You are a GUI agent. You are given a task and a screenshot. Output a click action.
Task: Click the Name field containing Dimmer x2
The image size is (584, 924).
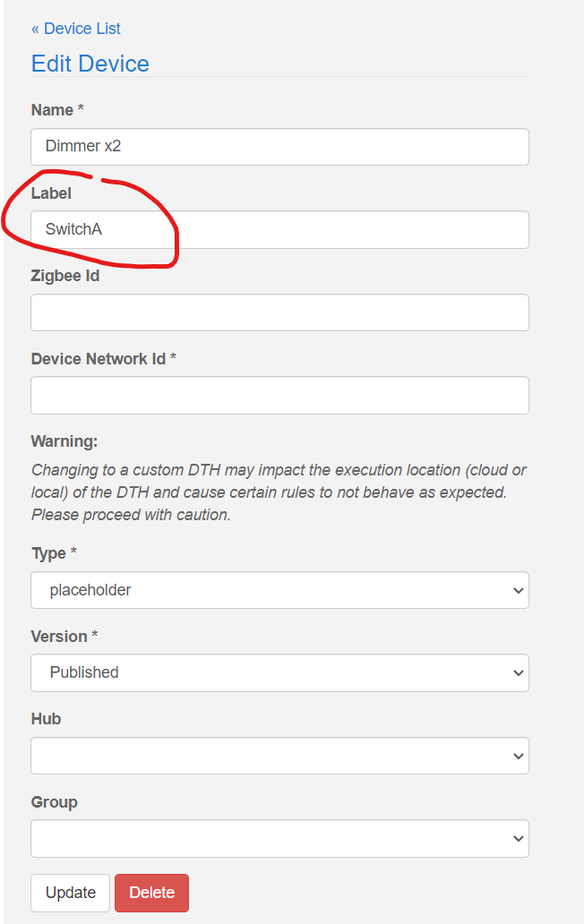tap(279, 147)
